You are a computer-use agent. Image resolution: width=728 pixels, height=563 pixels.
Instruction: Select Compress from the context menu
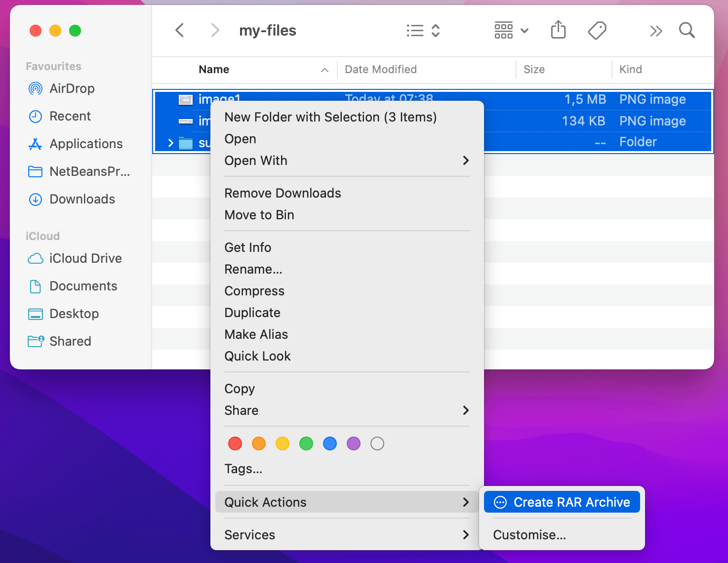[x=254, y=291]
